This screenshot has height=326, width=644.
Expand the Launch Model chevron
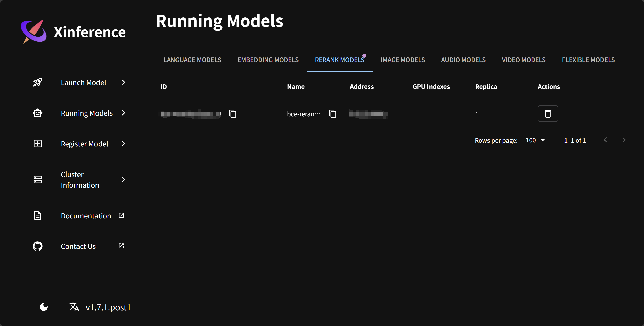click(x=124, y=82)
